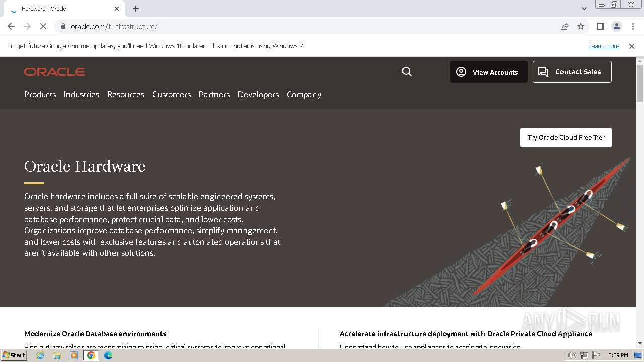Open Internet Explorer from taskbar
This screenshot has width=644, height=362.
click(40, 355)
